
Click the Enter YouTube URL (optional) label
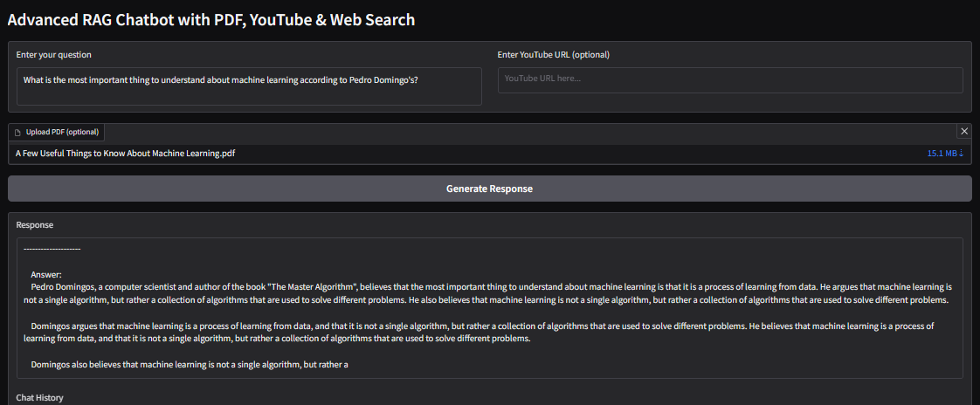tap(553, 55)
